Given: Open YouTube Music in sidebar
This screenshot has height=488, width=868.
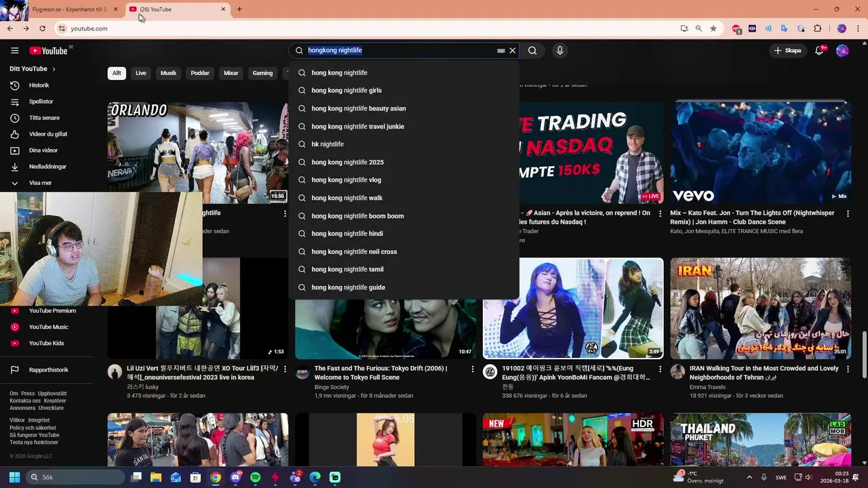Looking at the screenshot, I should coord(47,327).
